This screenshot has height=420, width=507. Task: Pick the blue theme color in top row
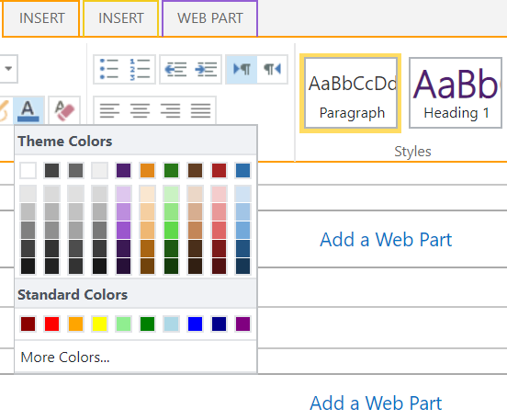242,171
